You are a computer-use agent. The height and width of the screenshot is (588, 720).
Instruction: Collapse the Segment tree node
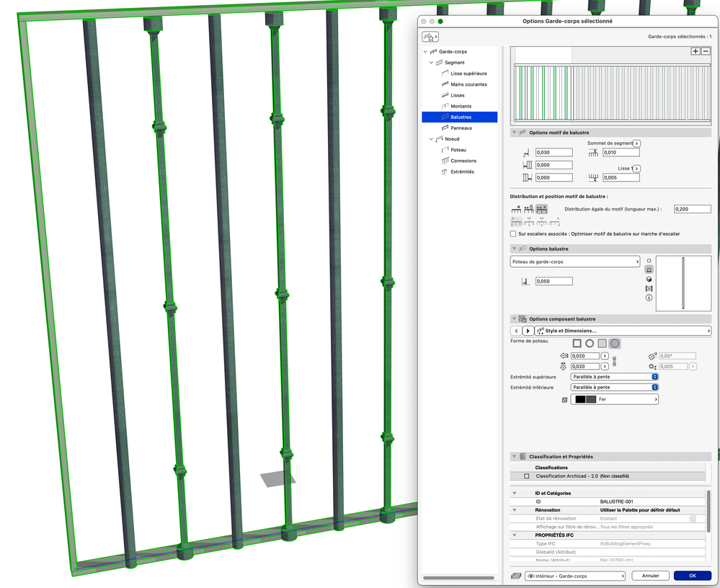tap(431, 63)
